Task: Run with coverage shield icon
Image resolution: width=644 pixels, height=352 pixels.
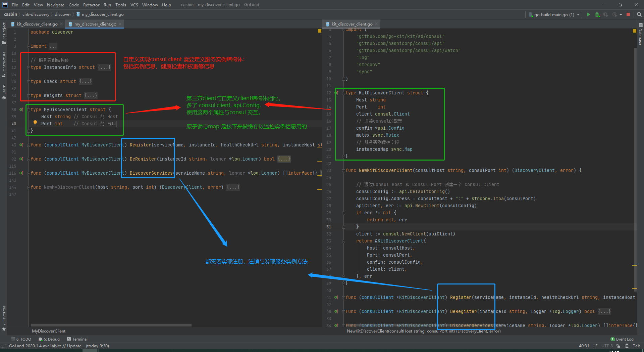Action: click(x=606, y=14)
